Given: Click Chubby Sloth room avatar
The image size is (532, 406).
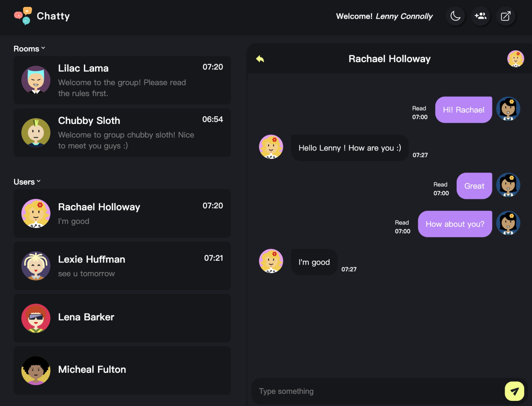Looking at the screenshot, I should click(36, 132).
